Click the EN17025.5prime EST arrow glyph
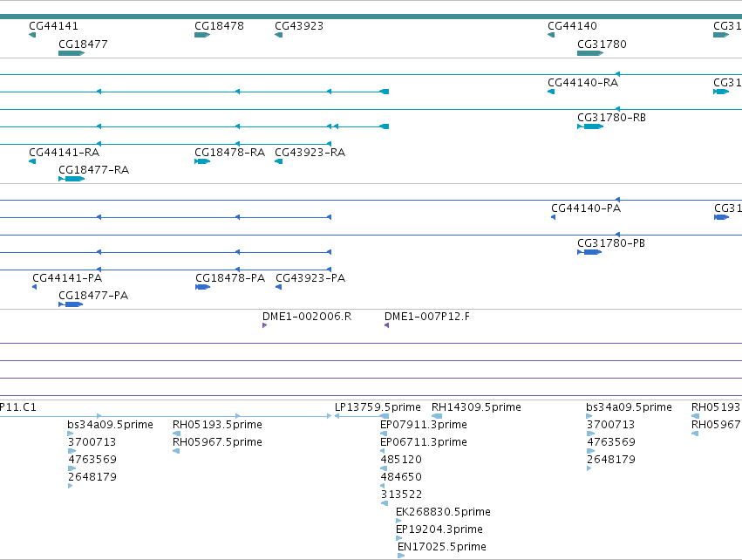This screenshot has height=560, width=742. point(401,556)
